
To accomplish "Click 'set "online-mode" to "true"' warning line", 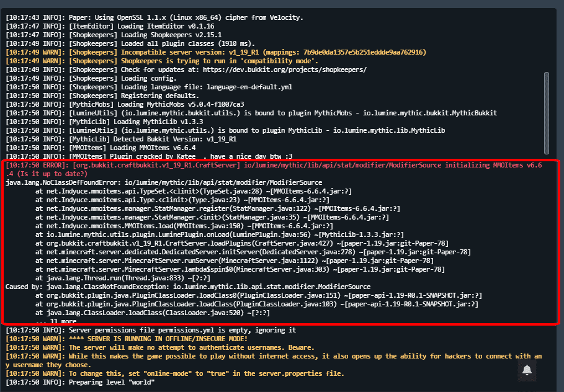I will pos(175,373).
